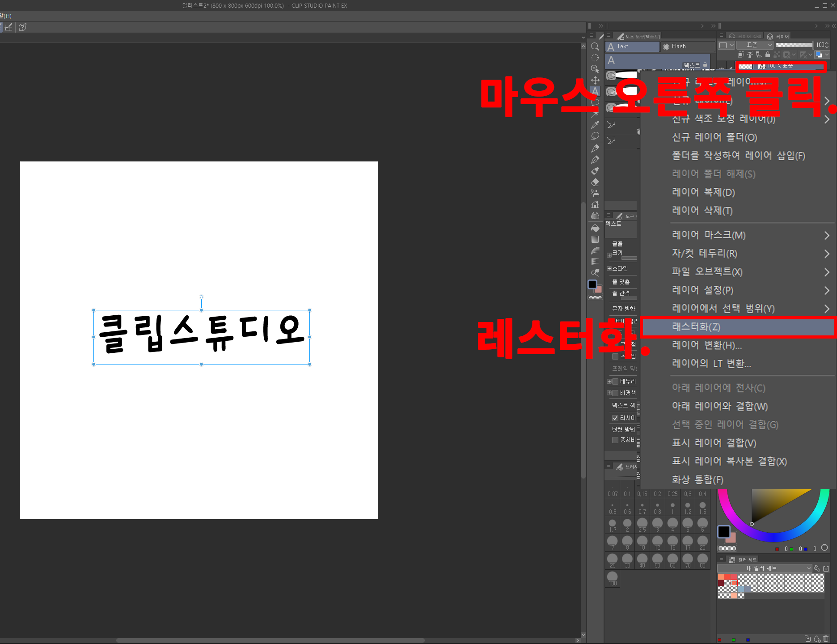Click the pink sub color swatch in toolbox
Image resolution: width=837 pixels, height=644 pixels.
point(599,290)
